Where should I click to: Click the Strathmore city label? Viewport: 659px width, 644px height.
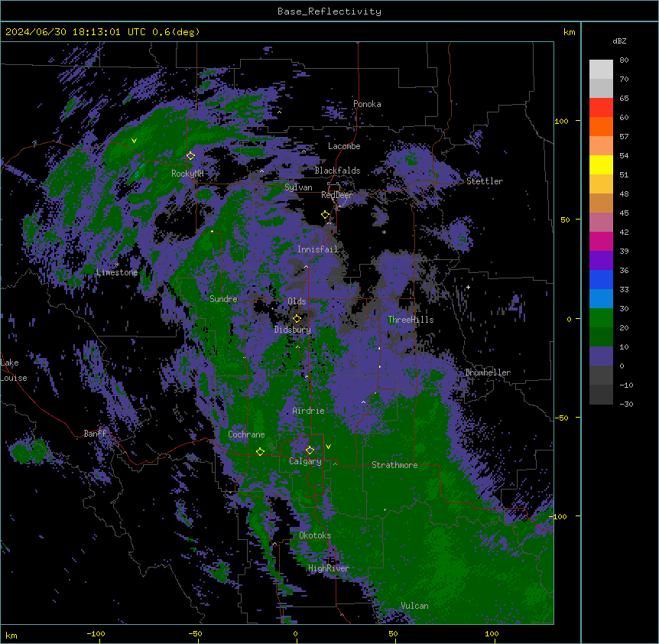click(394, 465)
